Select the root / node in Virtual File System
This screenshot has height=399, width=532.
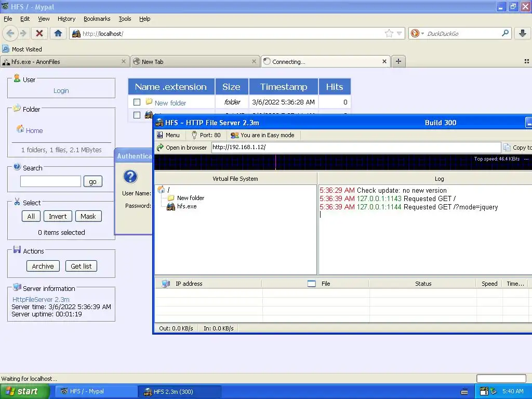[x=164, y=189]
